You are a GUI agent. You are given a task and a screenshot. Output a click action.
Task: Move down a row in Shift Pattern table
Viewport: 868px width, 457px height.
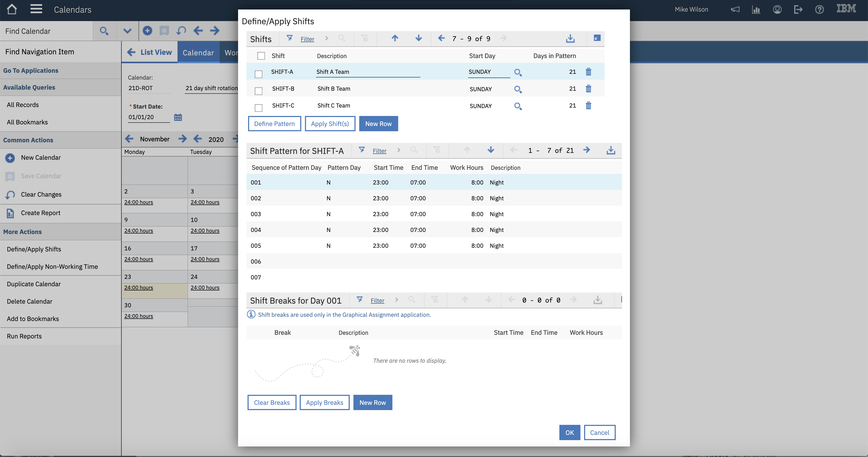(491, 150)
